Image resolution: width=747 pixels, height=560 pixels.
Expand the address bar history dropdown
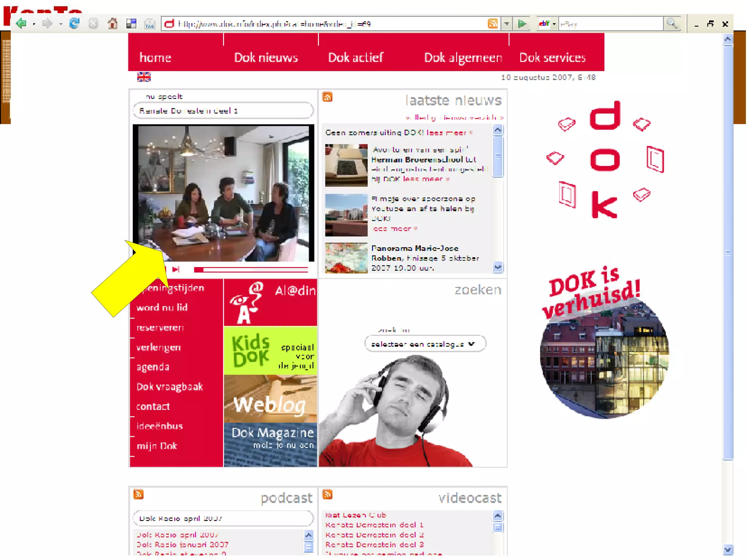click(507, 24)
